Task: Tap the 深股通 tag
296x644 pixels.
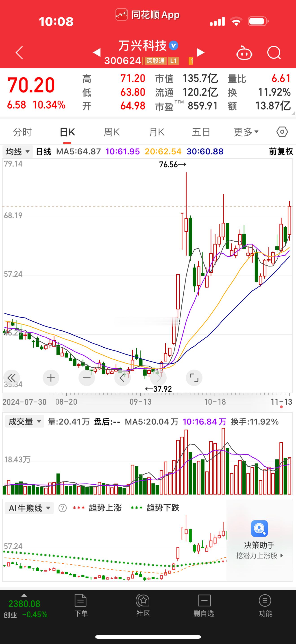Action: 155,61
